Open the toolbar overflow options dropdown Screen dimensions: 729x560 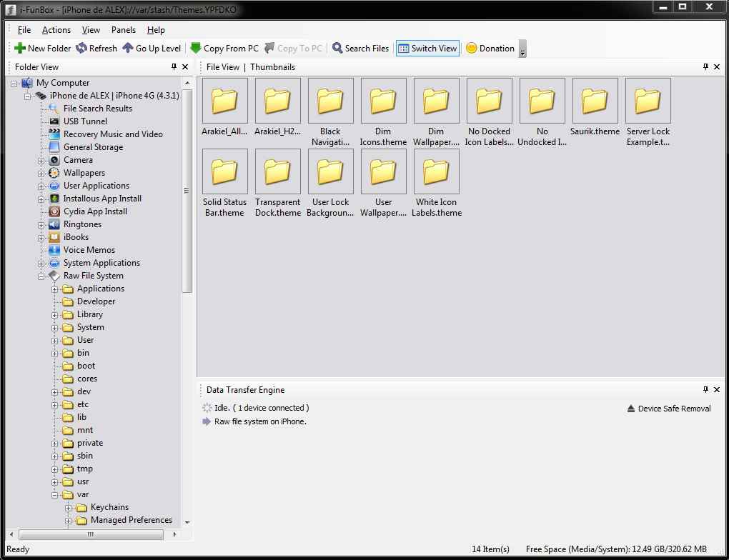tap(522, 49)
